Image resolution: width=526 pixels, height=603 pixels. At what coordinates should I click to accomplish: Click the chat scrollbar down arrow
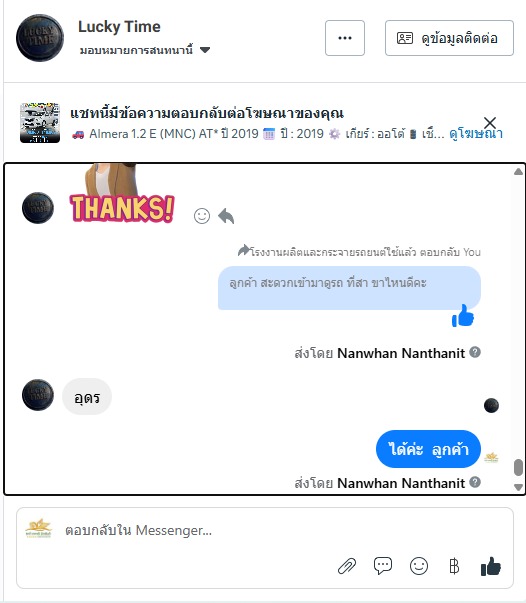point(518,487)
